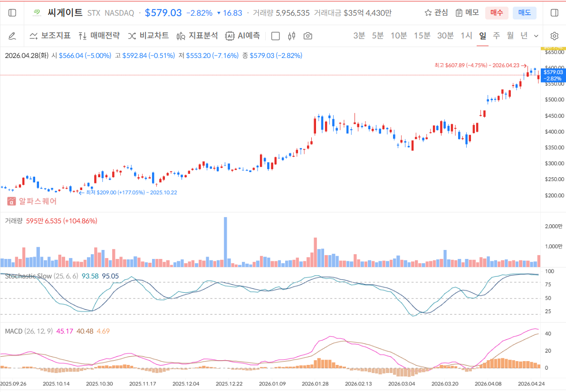Screen dimensions: 566x392
Task: Click STX ticker symbol text
Action: click(x=94, y=13)
